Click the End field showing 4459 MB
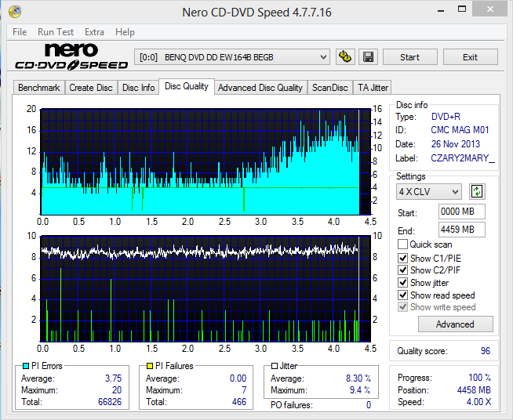The height and width of the screenshot is (420, 513). 462,230
